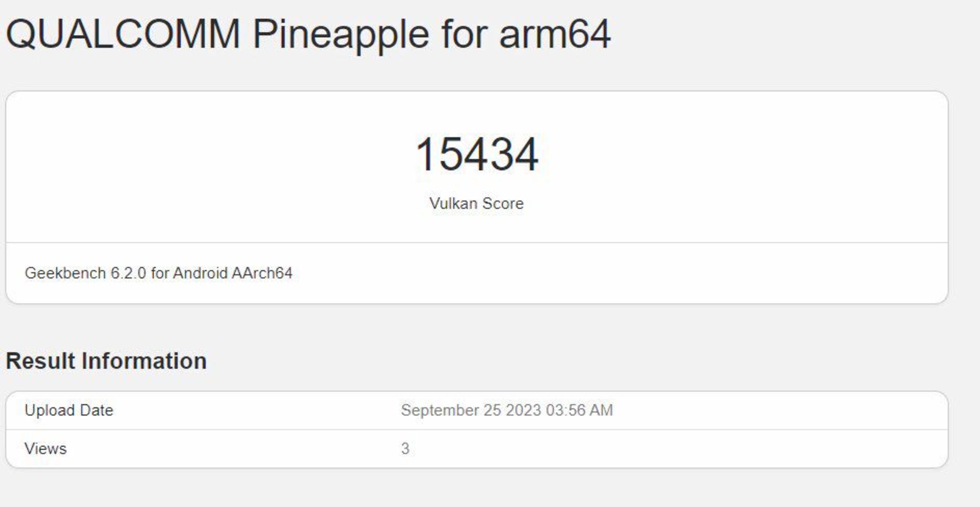Click the Vulkan Score label
Screen dimensions: 980x507
(476, 204)
